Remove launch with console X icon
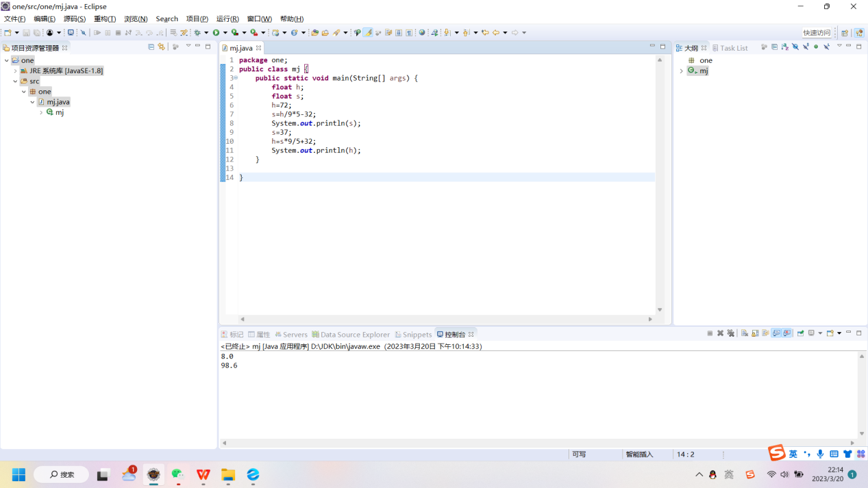The image size is (868, 488). pos(720,333)
